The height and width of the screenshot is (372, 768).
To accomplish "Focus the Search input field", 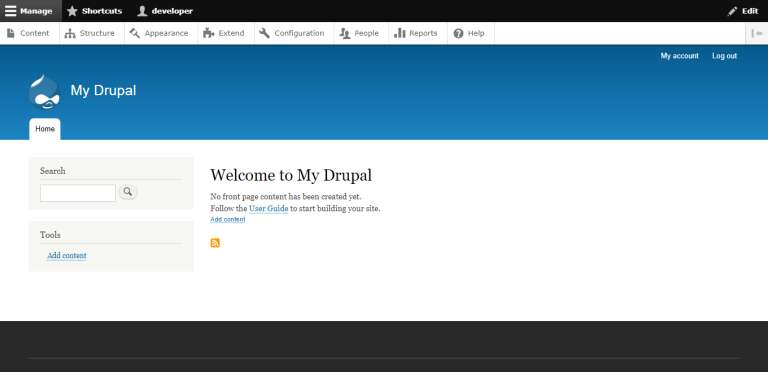I will click(78, 193).
